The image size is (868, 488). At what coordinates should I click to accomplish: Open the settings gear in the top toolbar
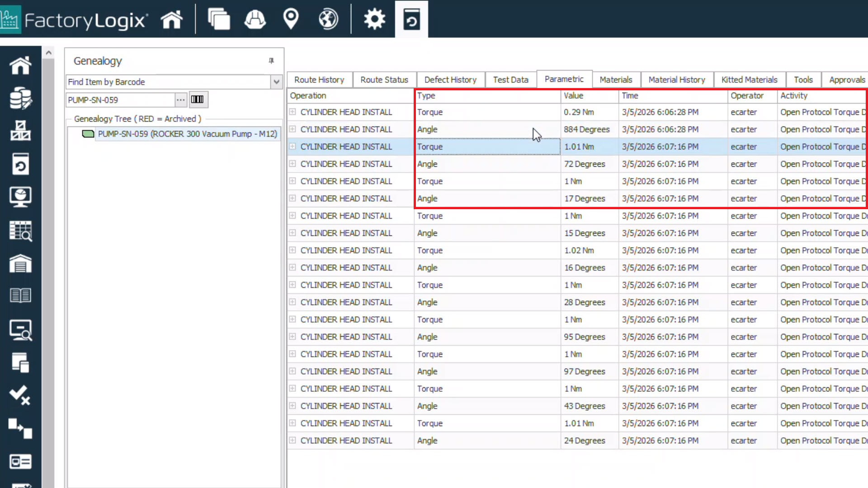point(374,19)
